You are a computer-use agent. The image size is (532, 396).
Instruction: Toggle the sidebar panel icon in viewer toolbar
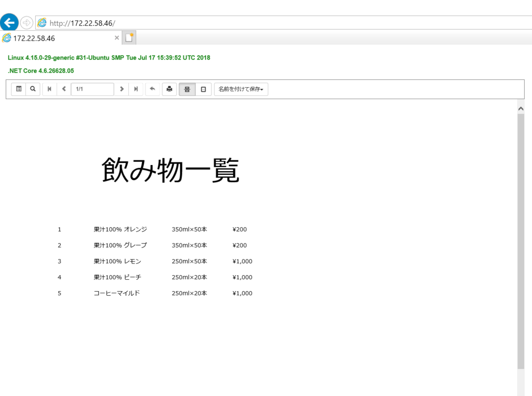point(19,89)
